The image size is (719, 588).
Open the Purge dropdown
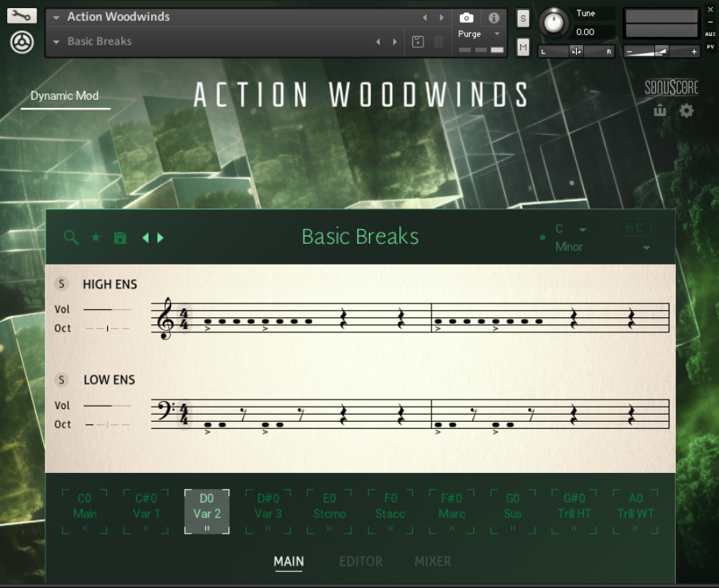point(478,34)
